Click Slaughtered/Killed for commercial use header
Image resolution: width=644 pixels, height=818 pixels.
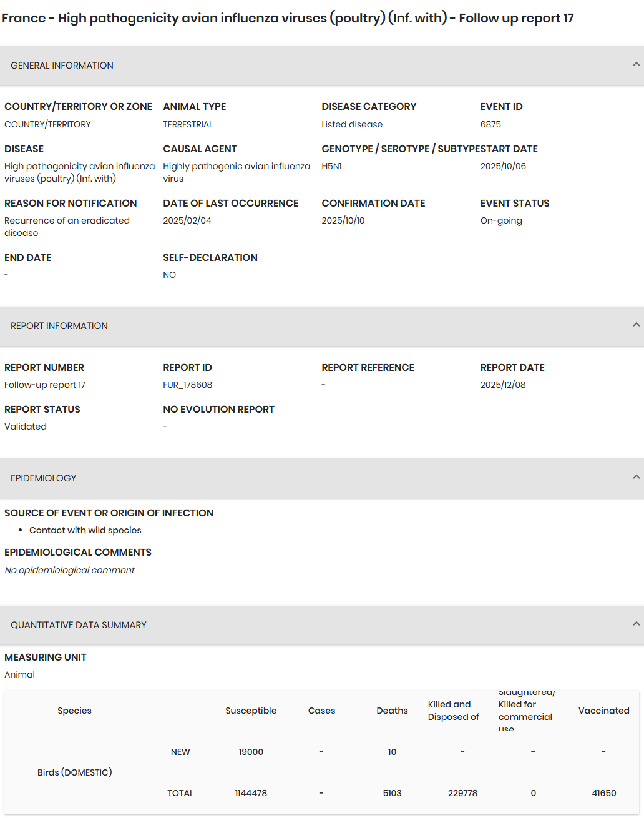click(x=525, y=711)
